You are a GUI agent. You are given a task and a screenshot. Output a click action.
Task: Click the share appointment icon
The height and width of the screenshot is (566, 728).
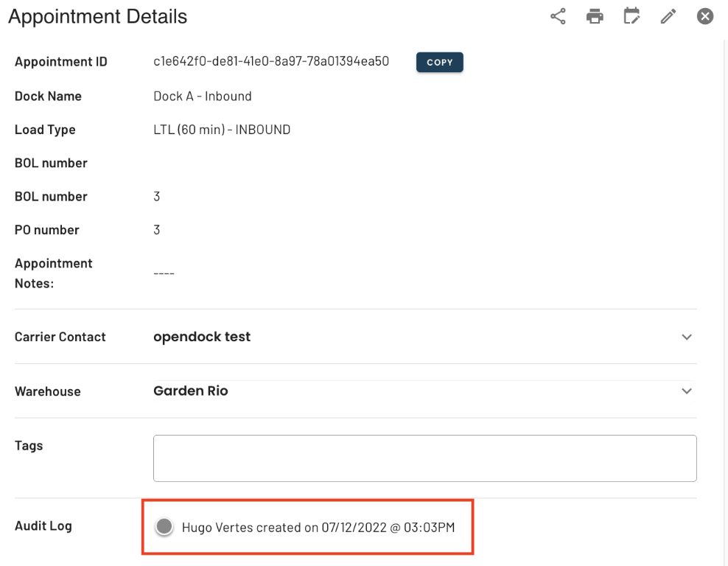tap(558, 16)
